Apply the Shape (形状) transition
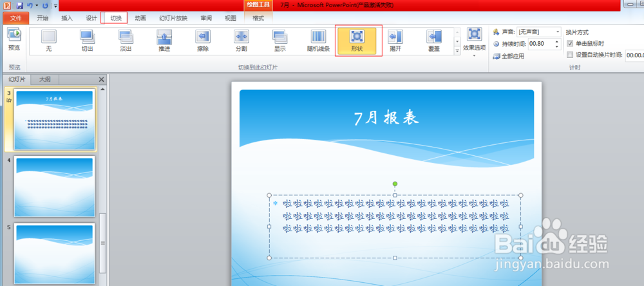The image size is (644, 286). [357, 41]
